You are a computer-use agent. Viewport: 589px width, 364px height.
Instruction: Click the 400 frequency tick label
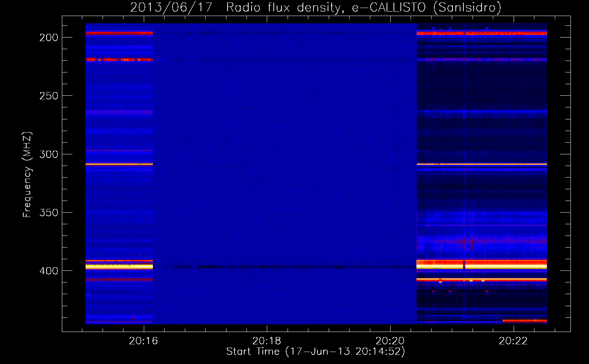tap(49, 271)
